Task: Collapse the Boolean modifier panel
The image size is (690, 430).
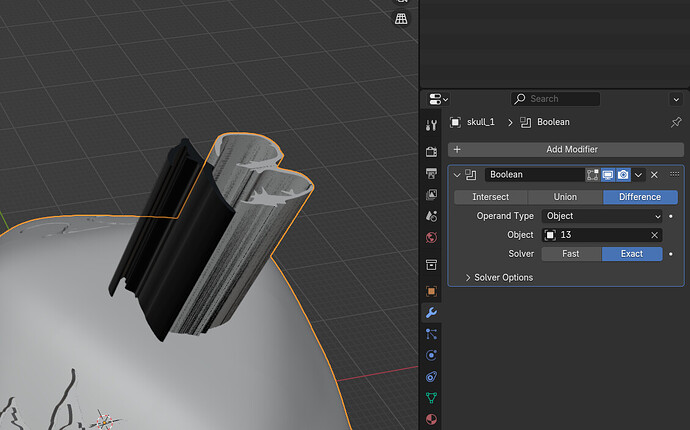Action: [x=457, y=175]
